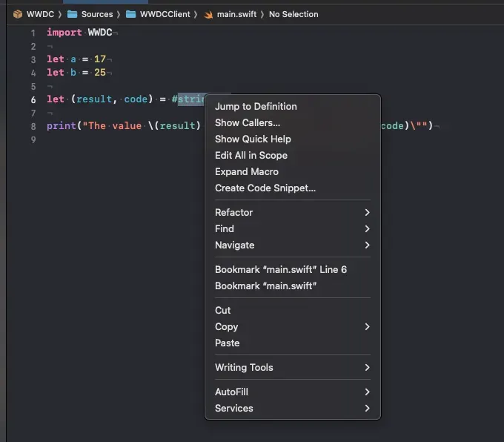Click the WWDC package icon in breadcrumb

[x=18, y=14]
